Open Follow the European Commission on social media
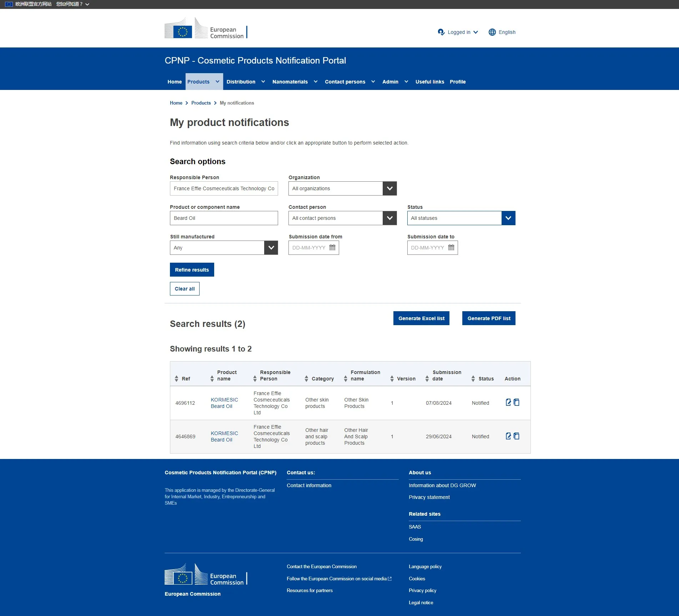679x616 pixels. pos(339,579)
